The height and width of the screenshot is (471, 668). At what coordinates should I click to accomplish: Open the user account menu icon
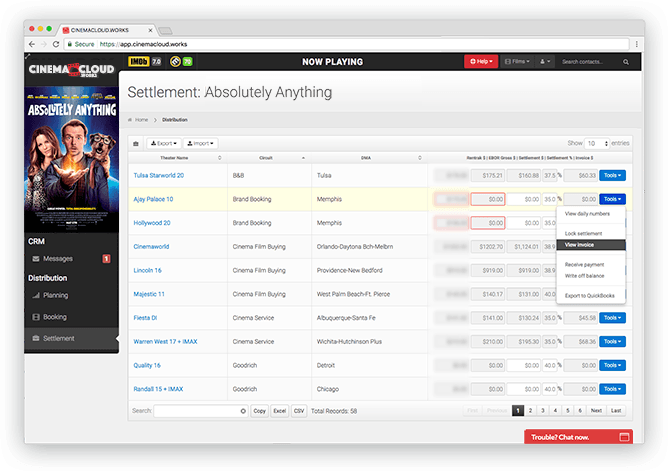546,62
